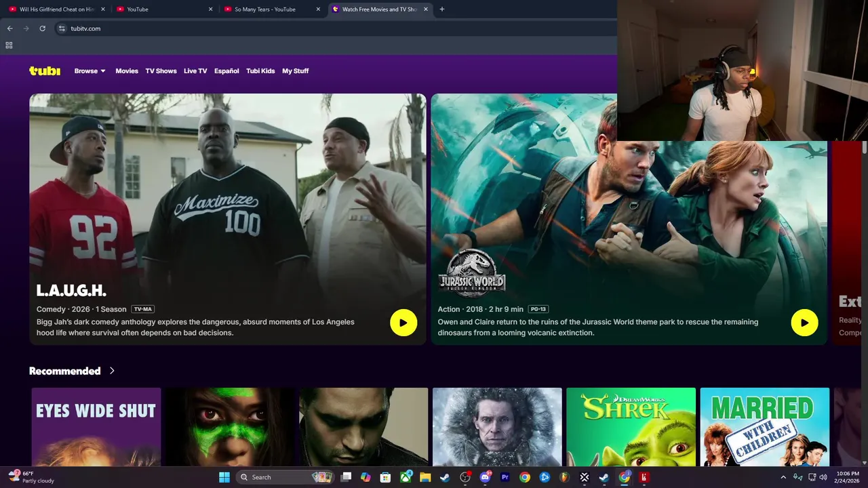This screenshot has height=488, width=868.
Task: Open FL Studio from taskbar
Action: pos(564,477)
